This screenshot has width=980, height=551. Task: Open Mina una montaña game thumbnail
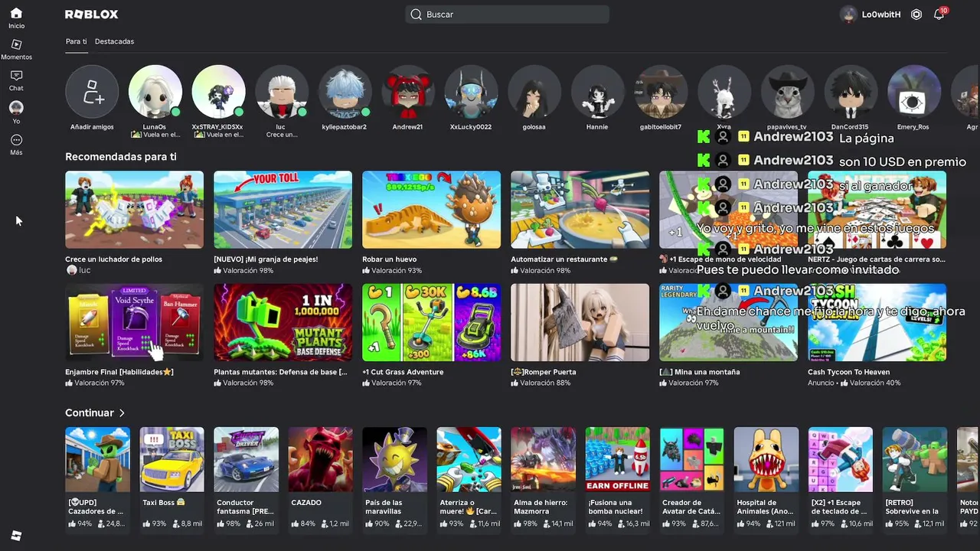[x=728, y=322]
